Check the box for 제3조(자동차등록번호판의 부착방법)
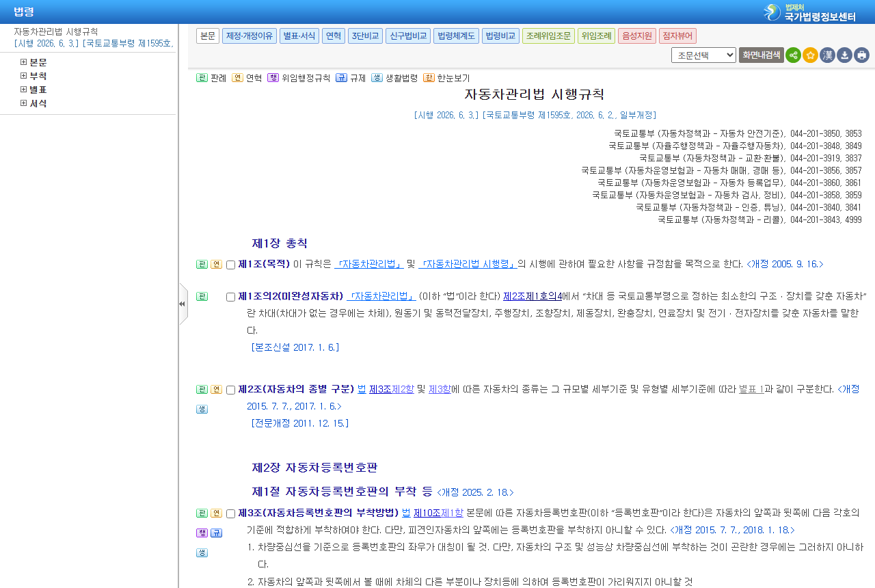Image resolution: width=875 pixels, height=588 pixels. coord(230,514)
